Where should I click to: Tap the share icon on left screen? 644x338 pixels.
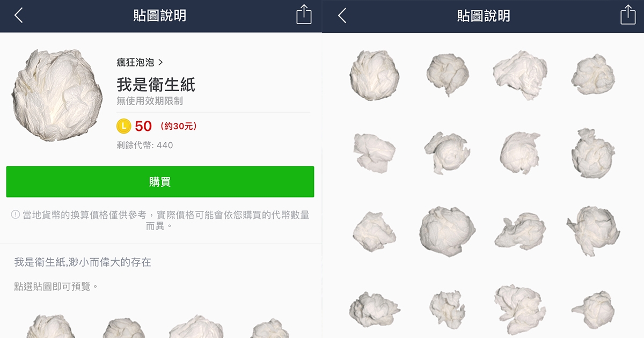(x=304, y=14)
